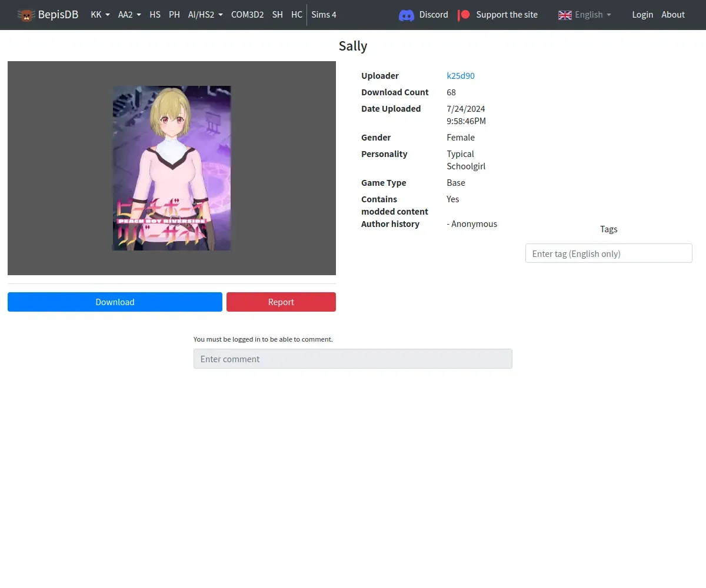Open the HC section
This screenshot has width=706, height=588.
click(297, 15)
